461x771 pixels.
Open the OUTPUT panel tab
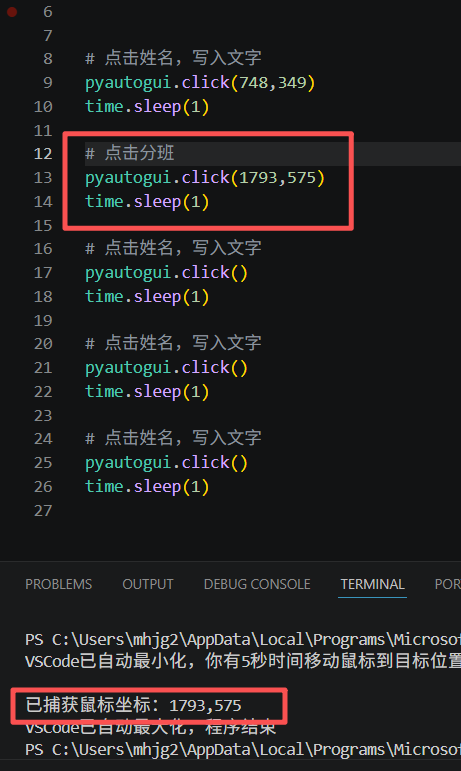148,584
